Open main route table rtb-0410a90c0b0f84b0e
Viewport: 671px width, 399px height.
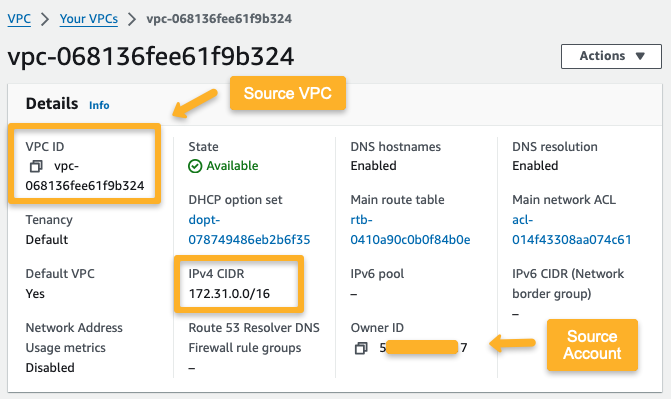pyautogui.click(x=410, y=229)
